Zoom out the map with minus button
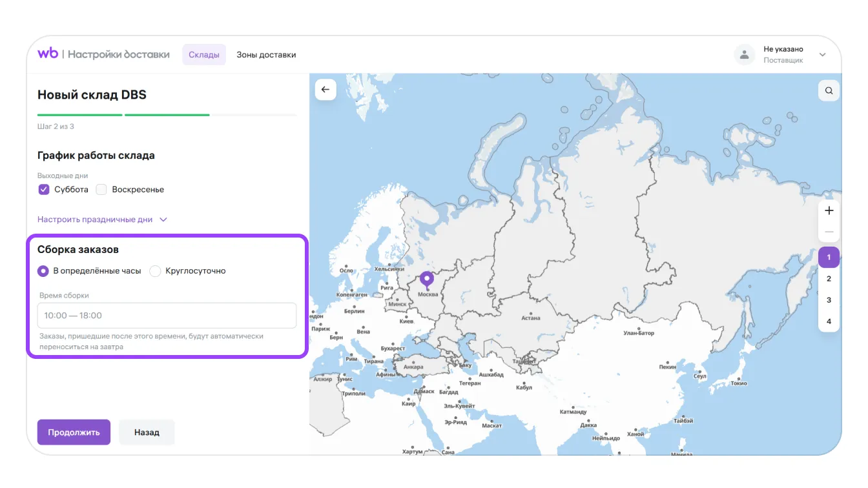The width and height of the screenshot is (868, 488). tap(829, 232)
